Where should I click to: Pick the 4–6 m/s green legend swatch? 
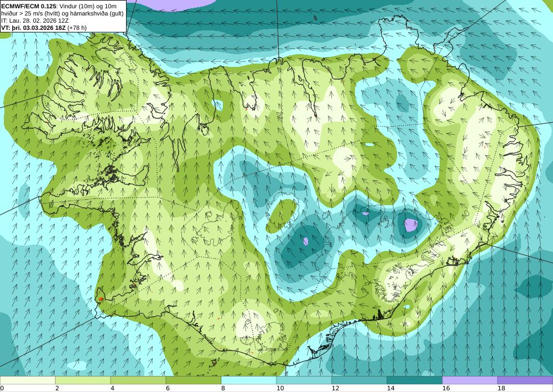138,380
